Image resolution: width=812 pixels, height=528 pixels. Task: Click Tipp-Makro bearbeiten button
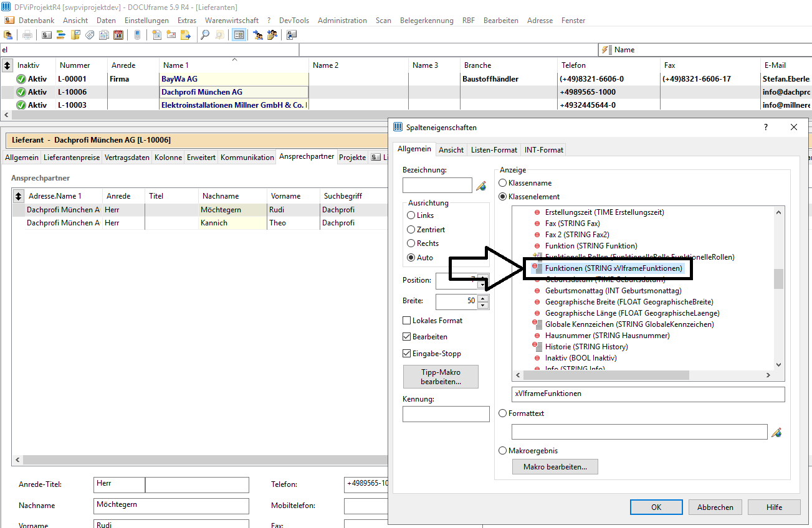(441, 377)
